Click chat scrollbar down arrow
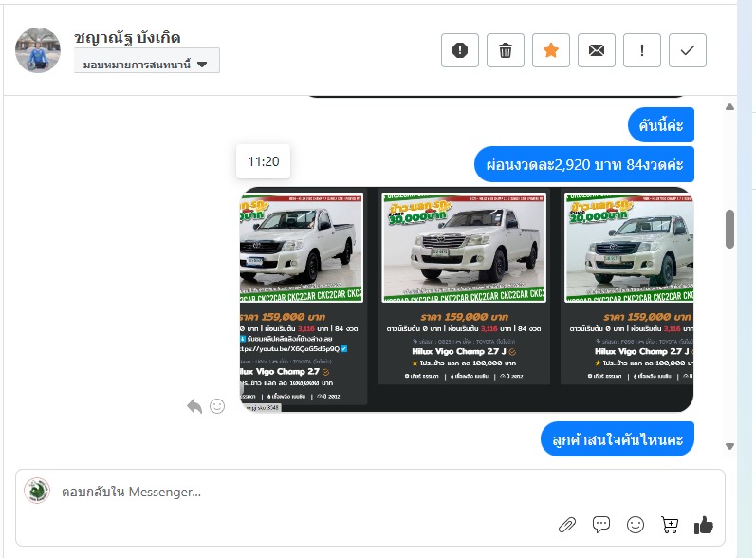 coord(730,447)
